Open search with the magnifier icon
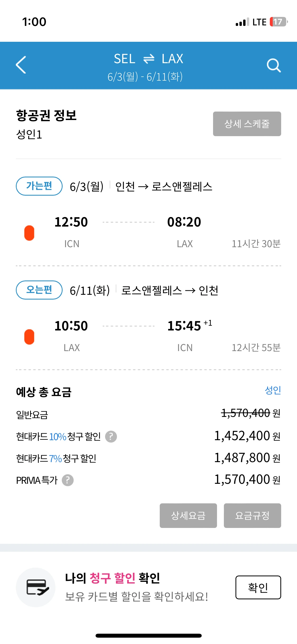 [x=274, y=65]
